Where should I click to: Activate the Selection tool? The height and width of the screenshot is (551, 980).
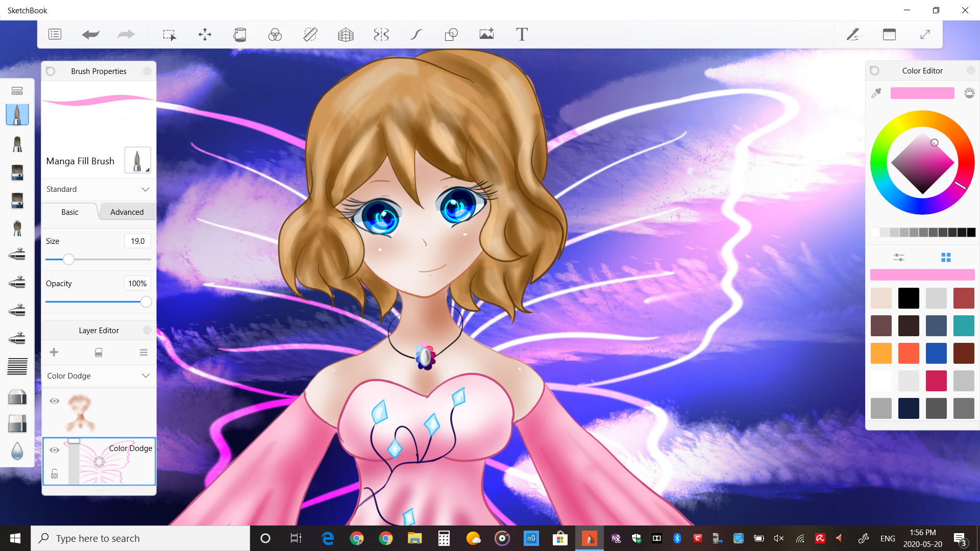click(x=169, y=35)
